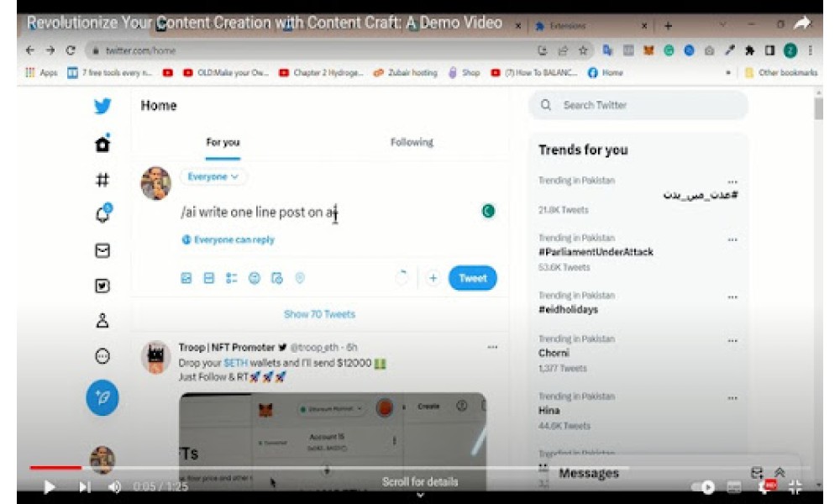
Task: Open Troop | NFT Promoter profile name
Action: coord(227,347)
